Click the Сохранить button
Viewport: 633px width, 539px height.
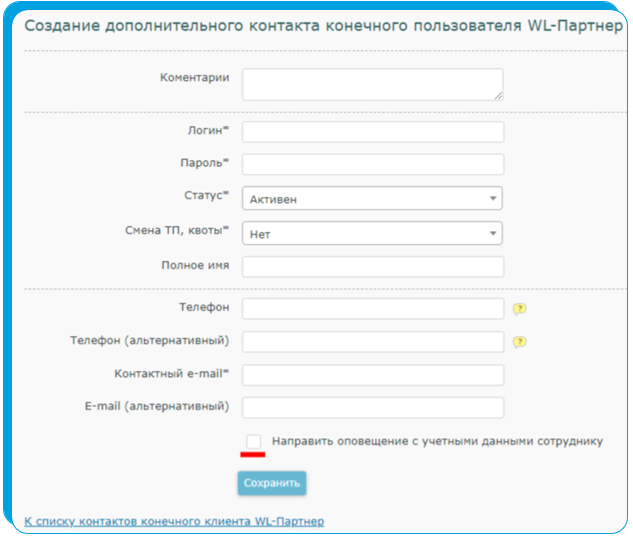[x=272, y=483]
